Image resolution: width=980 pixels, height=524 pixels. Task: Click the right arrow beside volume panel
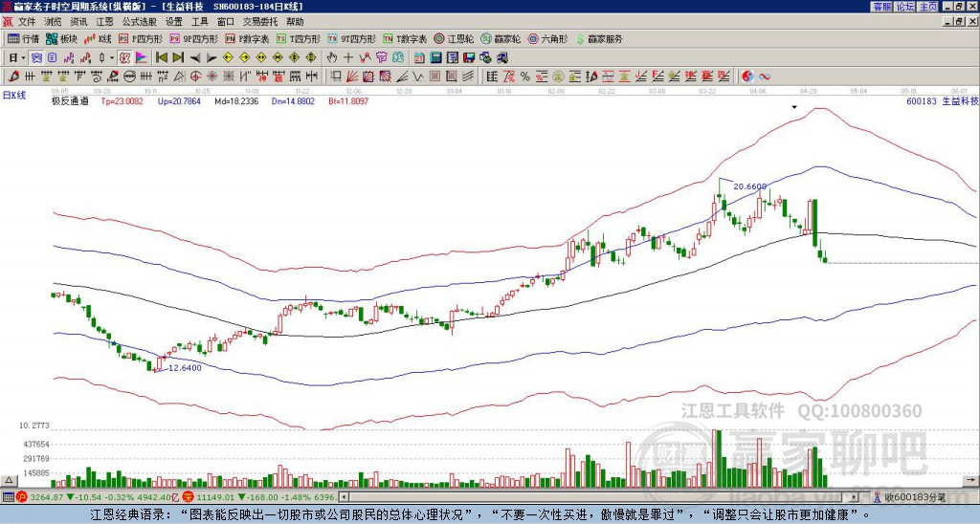pyautogui.click(x=971, y=480)
